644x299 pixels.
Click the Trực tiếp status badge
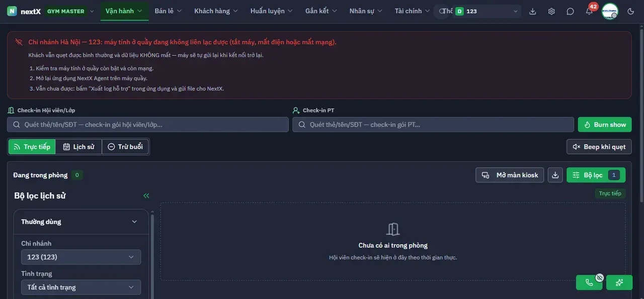tap(610, 193)
